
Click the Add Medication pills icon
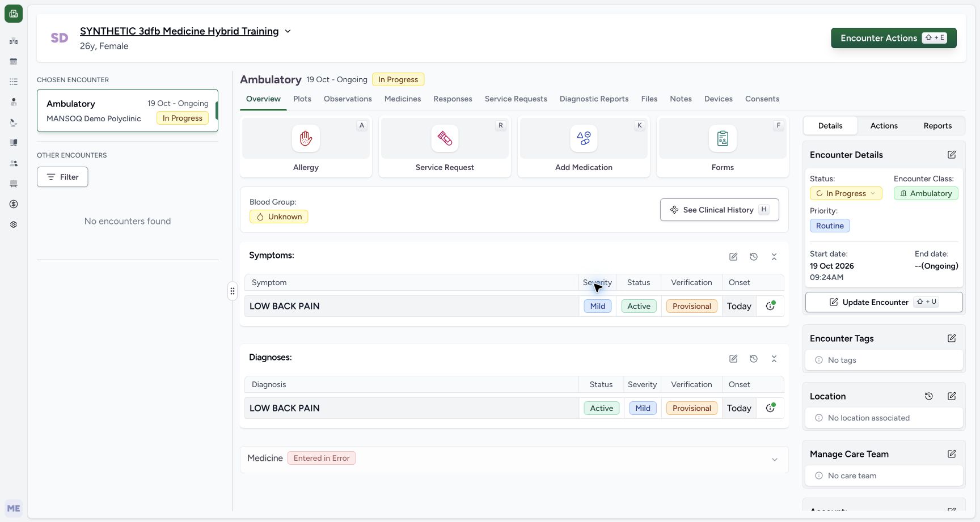584,138
